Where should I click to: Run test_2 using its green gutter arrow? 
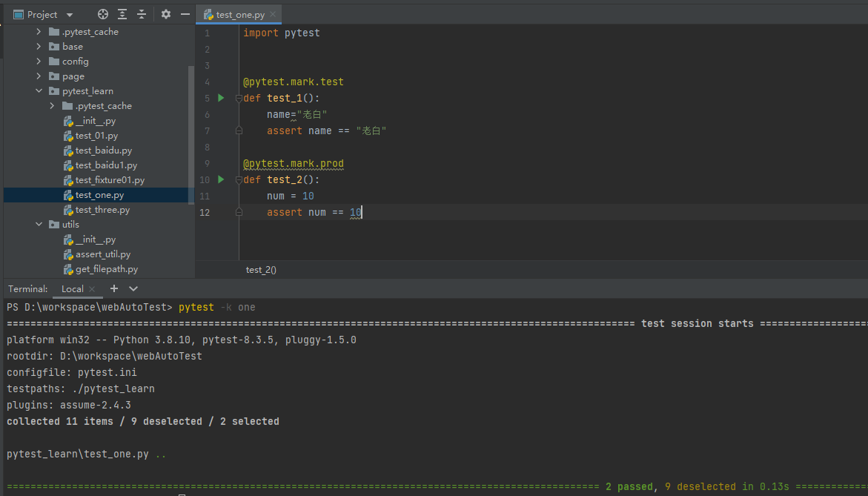click(x=220, y=179)
